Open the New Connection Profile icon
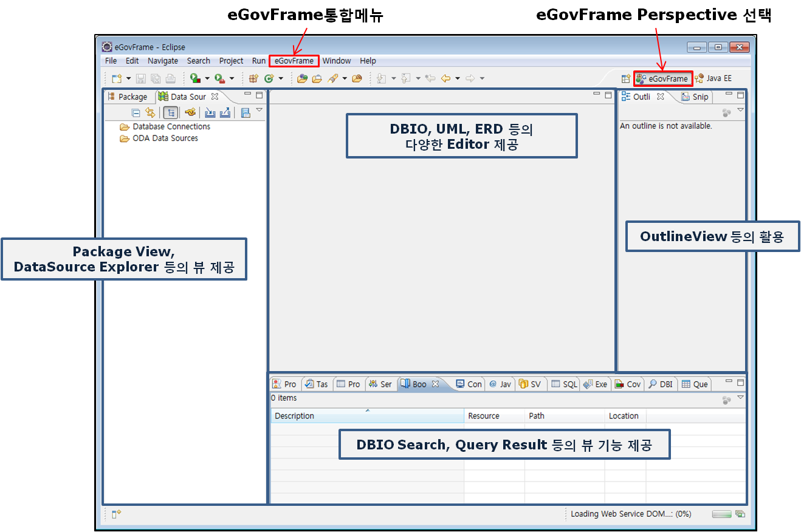Screen dimensions: 801x532 pyautogui.click(x=190, y=112)
